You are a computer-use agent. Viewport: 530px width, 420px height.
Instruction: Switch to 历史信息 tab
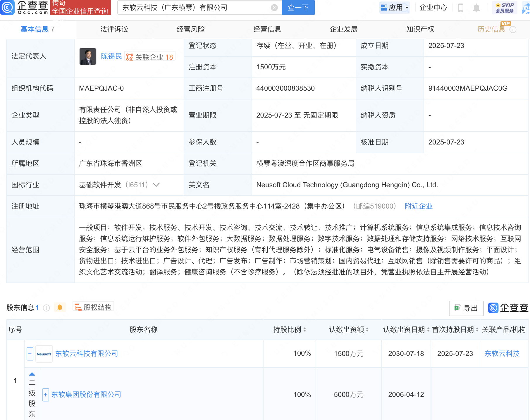(x=491, y=29)
